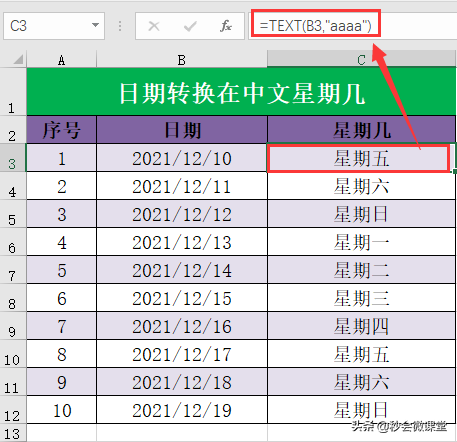Select the cell with date 2021/12/19

click(x=182, y=410)
